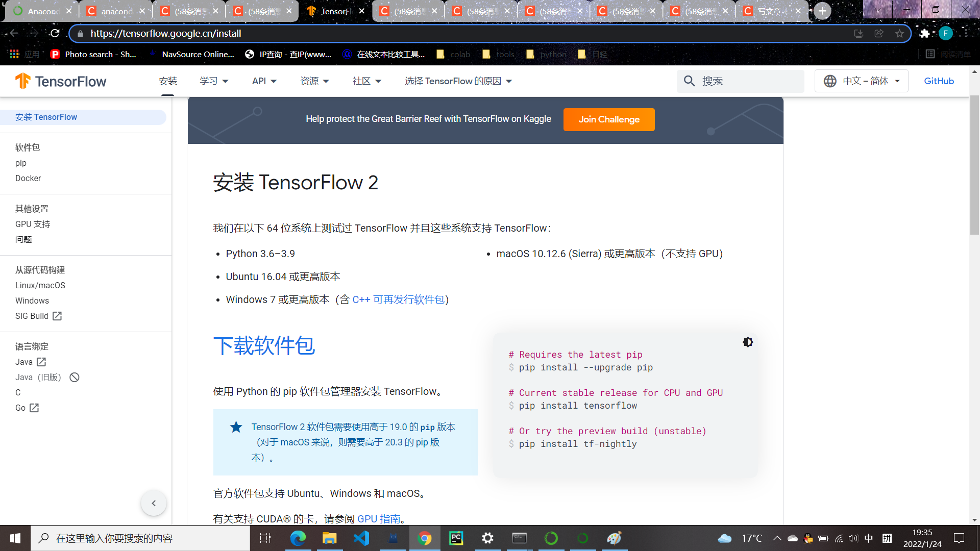Click the search magnifier icon

(x=690, y=81)
